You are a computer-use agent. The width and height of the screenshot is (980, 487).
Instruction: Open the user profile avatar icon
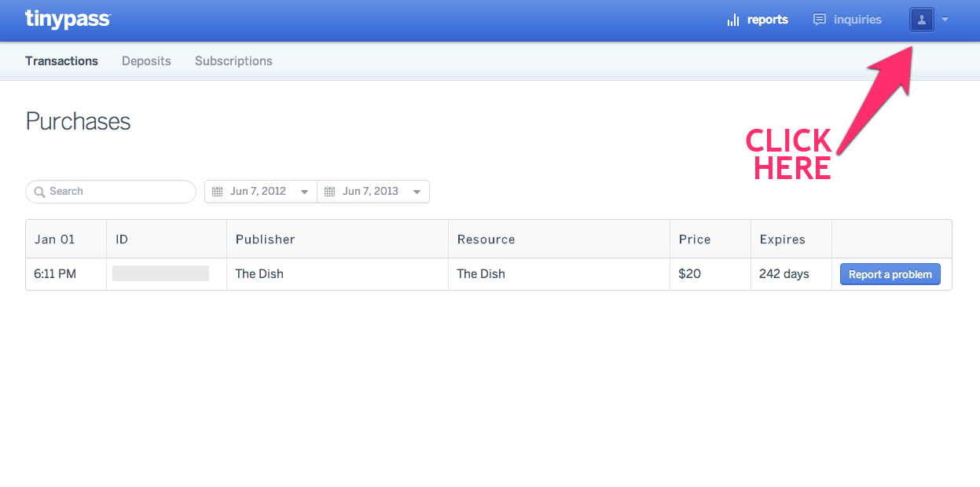coord(921,20)
